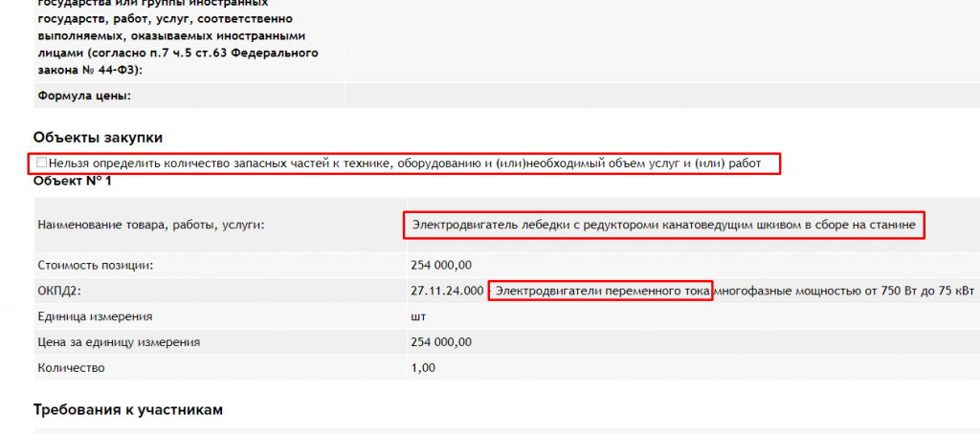Click the 'Электродвигатели переменного тока' text
This screenshot has width=980, height=434.
click(x=601, y=291)
